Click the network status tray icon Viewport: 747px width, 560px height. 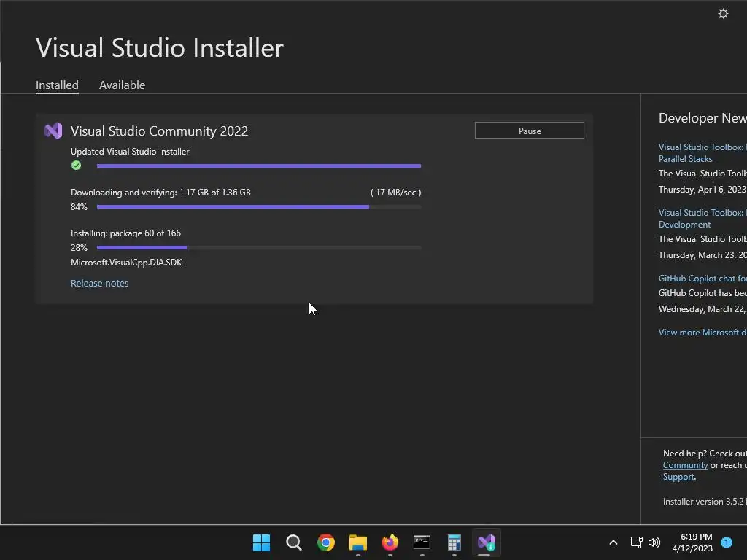636,542
